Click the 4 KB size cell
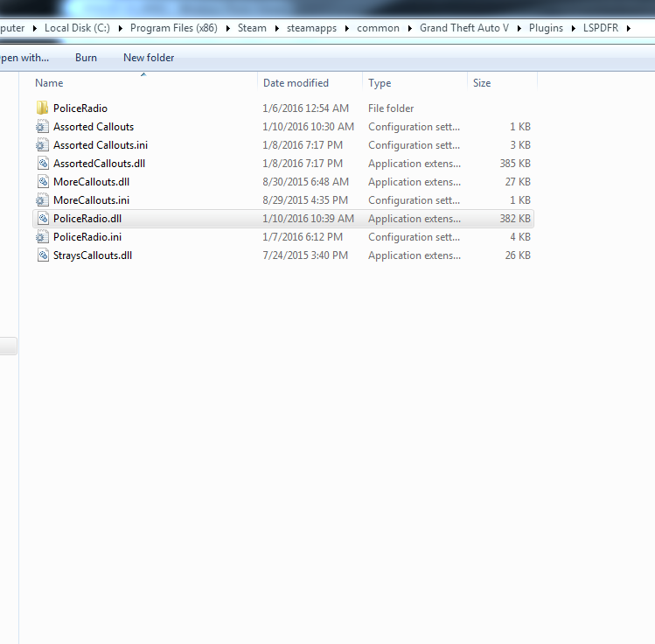655x644 pixels. click(x=520, y=237)
